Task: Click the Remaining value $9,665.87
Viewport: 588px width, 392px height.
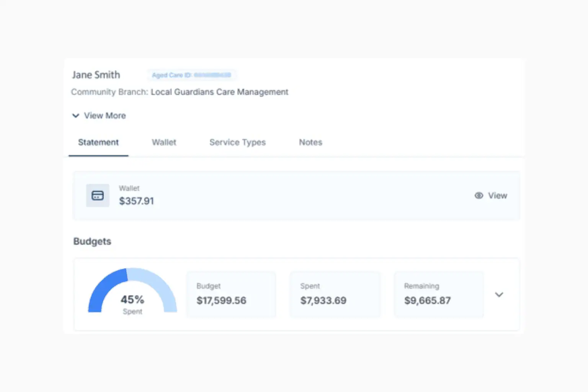Action: click(x=428, y=301)
